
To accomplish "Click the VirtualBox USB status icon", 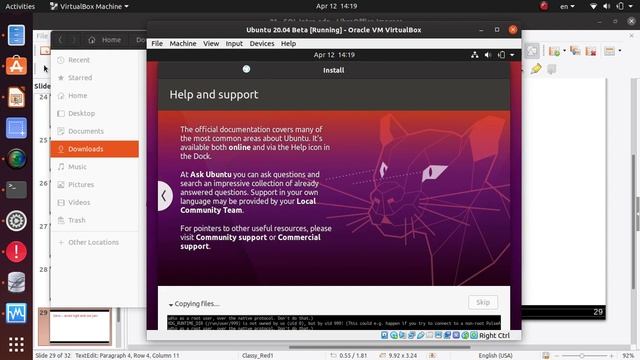I will tap(420, 335).
